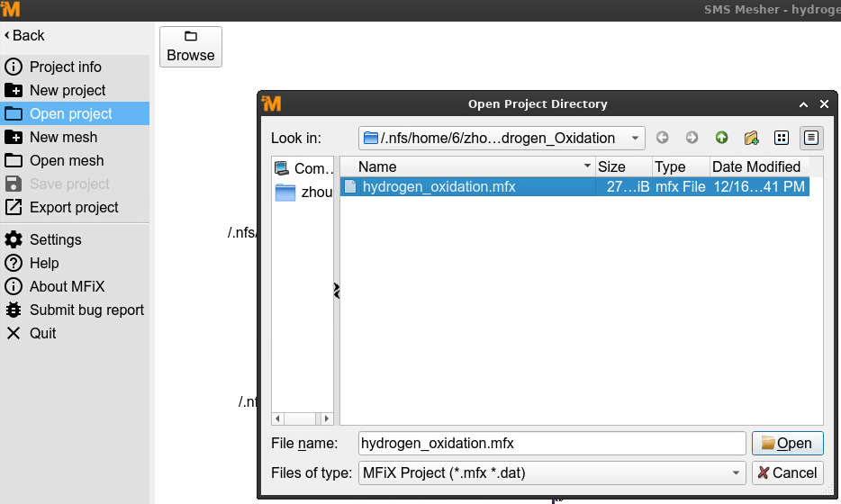Navigate forward in the file dialog
The height and width of the screenshot is (504, 841).
click(692, 138)
